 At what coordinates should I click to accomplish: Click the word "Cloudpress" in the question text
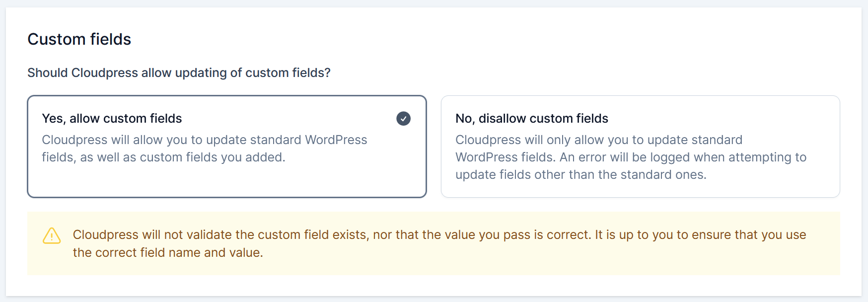pyautogui.click(x=104, y=73)
